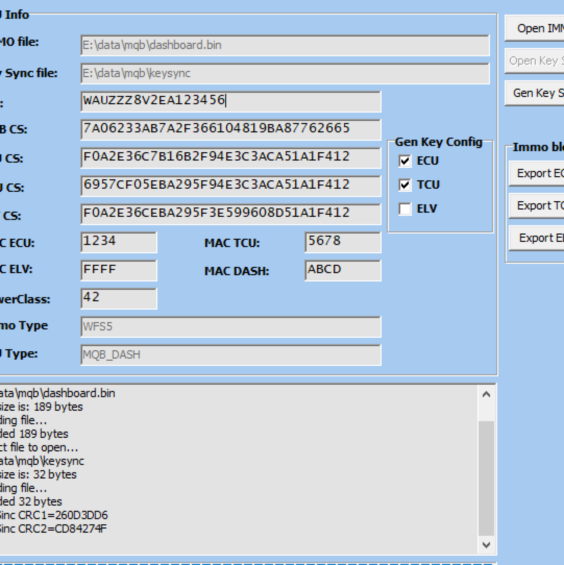Click the Gen Key Sync button

[x=534, y=93]
